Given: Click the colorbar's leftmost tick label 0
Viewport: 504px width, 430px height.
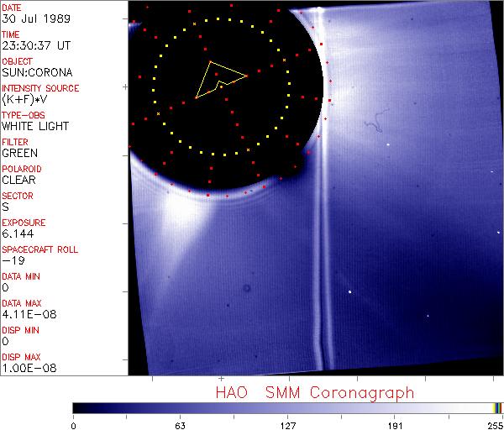Looking at the screenshot, I should pyautogui.click(x=74, y=426).
